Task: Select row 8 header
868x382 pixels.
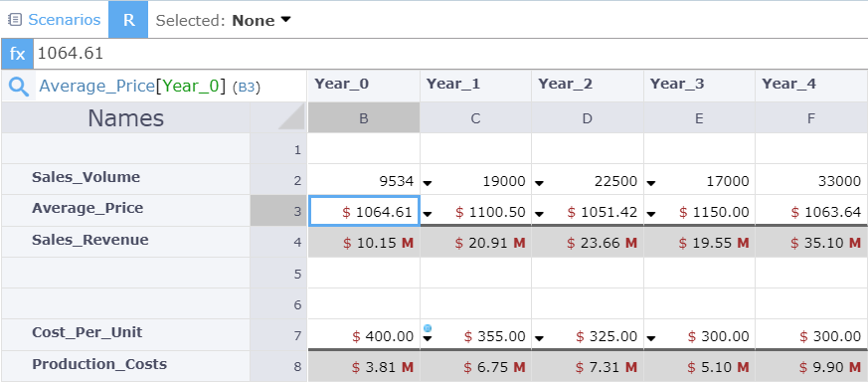Action: [x=278, y=366]
